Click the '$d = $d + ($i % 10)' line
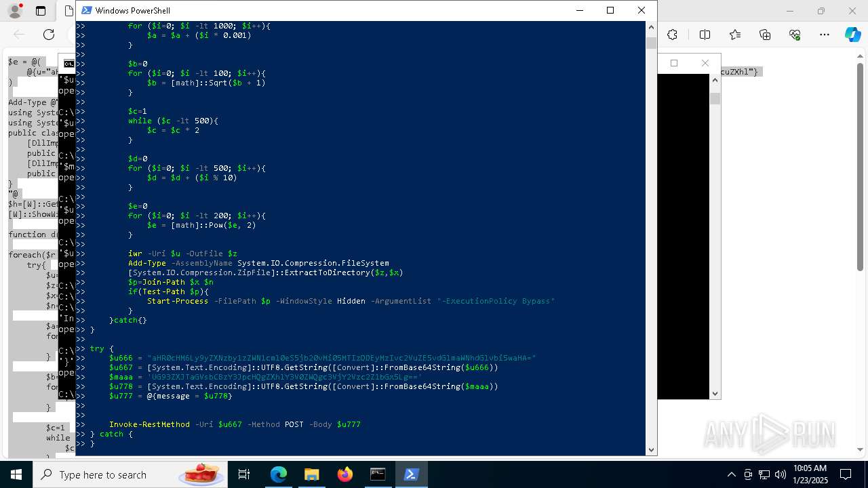The height and width of the screenshot is (488, 868). [192, 178]
